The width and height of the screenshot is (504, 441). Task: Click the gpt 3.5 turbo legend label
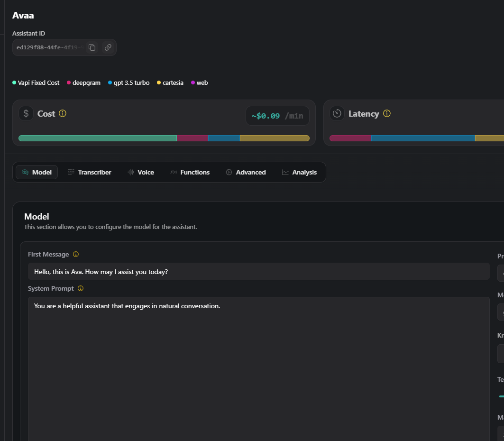pyautogui.click(x=131, y=83)
